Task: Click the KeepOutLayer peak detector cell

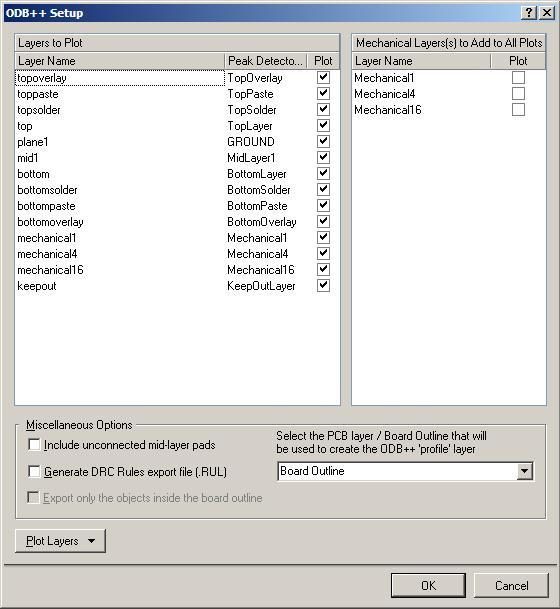Action: coord(261,286)
